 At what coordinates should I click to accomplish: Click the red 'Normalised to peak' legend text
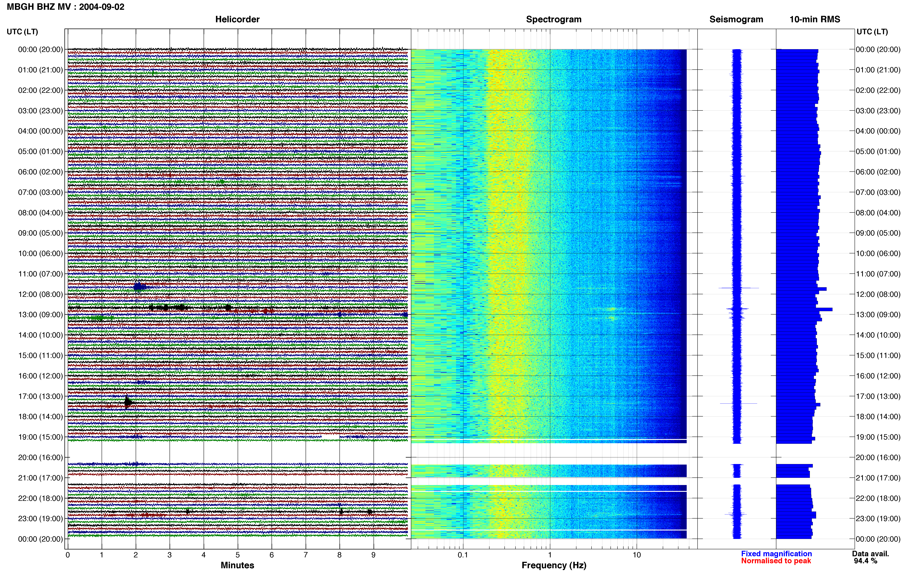click(776, 561)
